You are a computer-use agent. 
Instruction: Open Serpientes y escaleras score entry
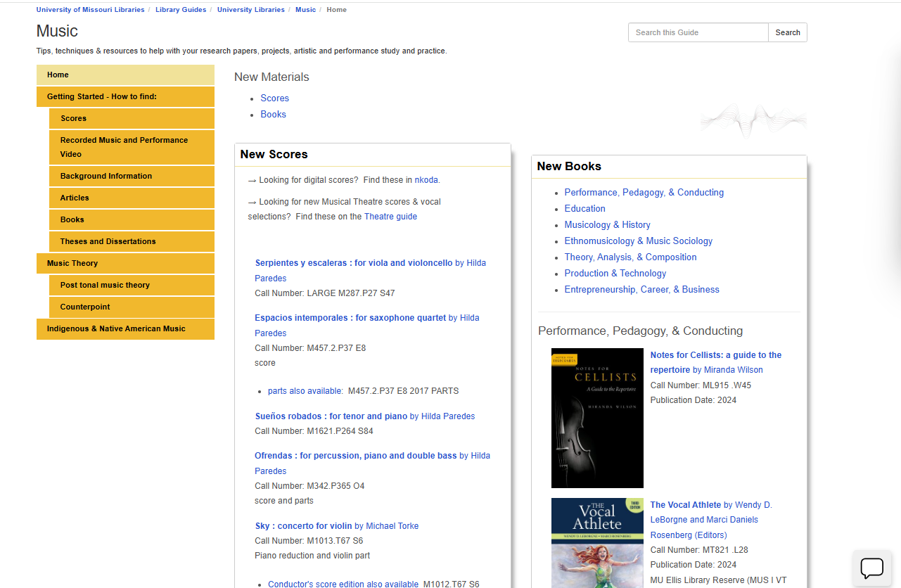click(x=353, y=263)
